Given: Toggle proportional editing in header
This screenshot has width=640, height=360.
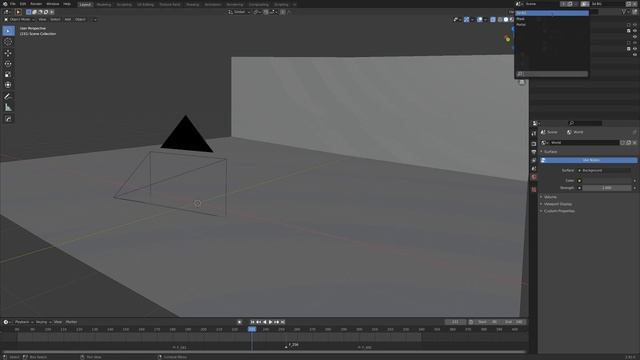Looking at the screenshot, I should coord(283,12).
